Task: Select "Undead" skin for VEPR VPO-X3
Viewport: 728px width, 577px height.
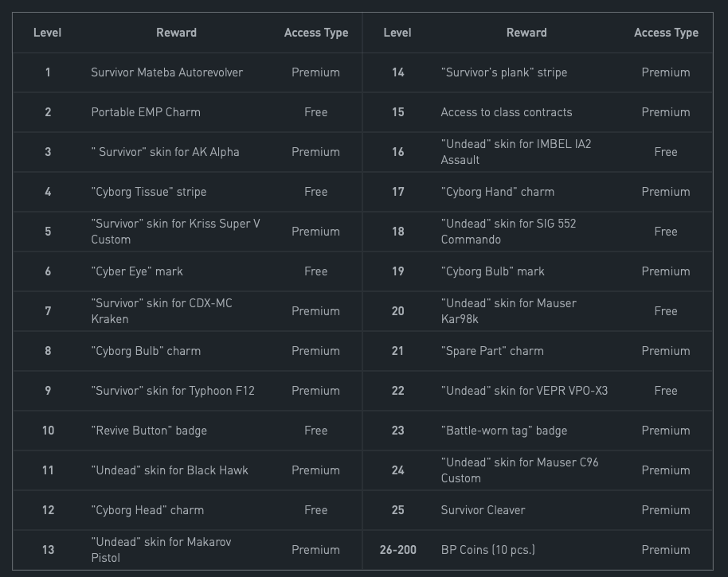Action: [524, 391]
